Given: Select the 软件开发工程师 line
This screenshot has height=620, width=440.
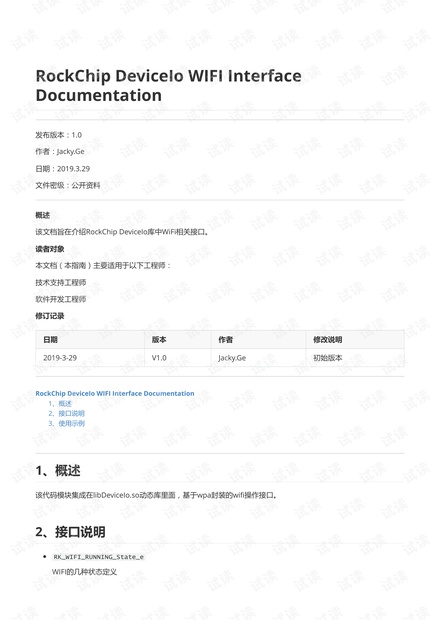Looking at the screenshot, I should 60,299.
